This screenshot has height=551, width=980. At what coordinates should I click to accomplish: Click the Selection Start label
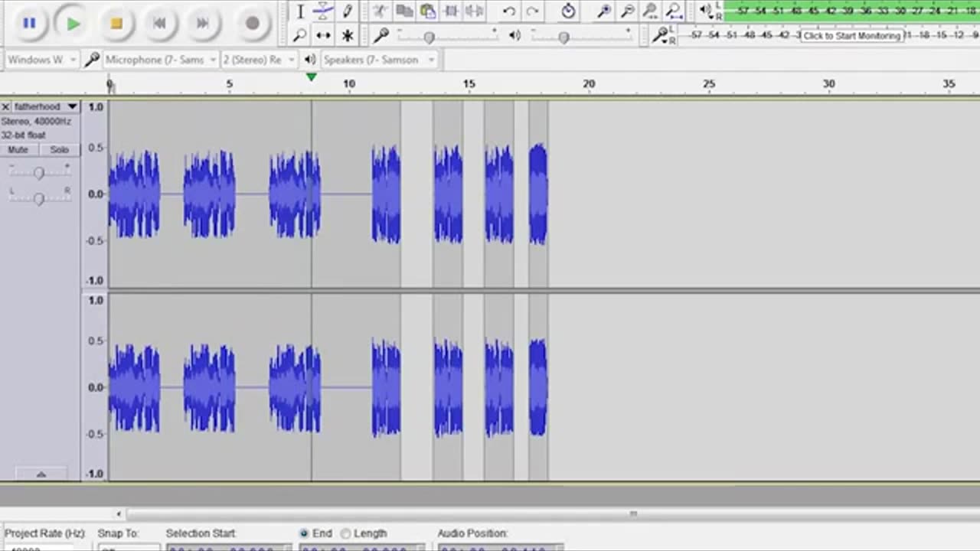click(x=201, y=533)
